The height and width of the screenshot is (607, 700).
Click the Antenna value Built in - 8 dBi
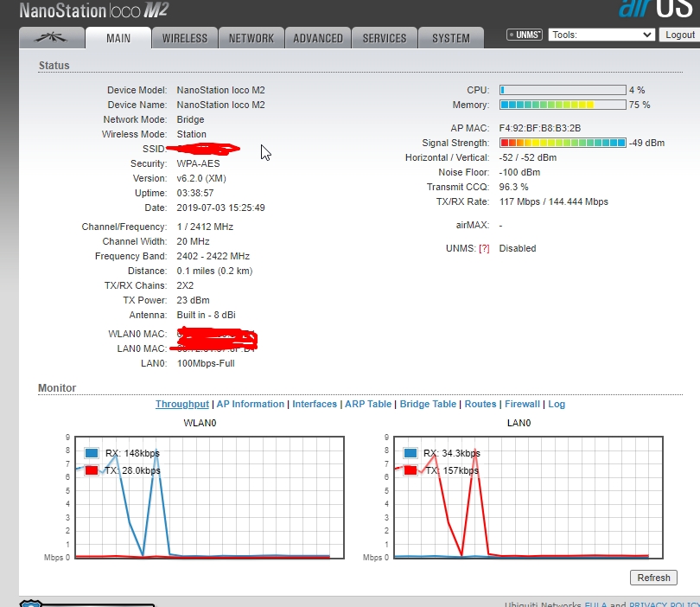point(207,315)
